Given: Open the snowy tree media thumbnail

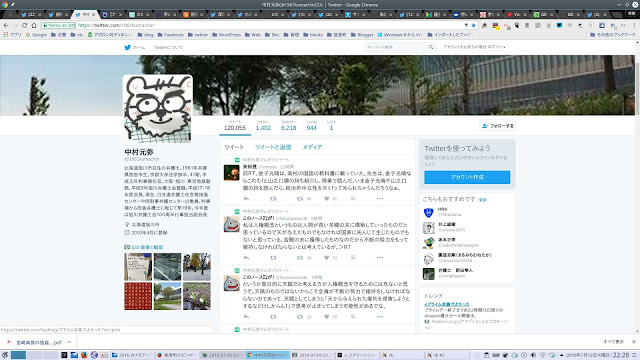Looking at the screenshot, I should click(197, 267).
